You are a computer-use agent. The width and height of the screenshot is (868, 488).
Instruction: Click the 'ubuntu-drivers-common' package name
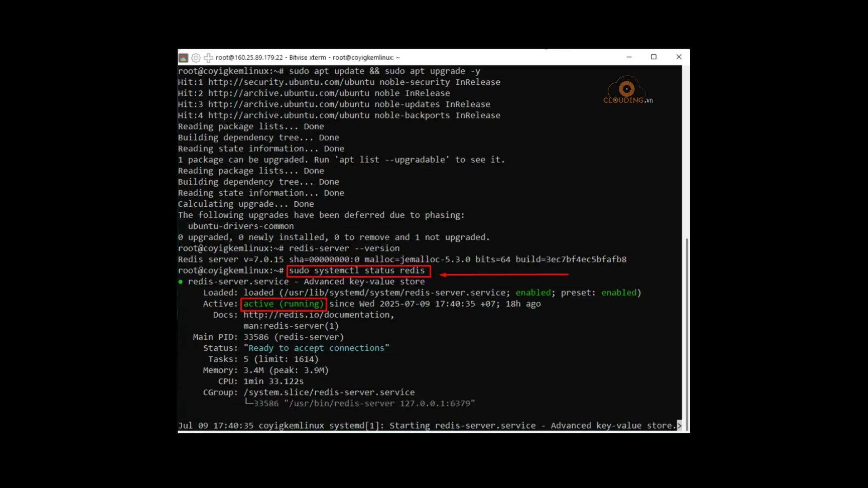point(241,226)
